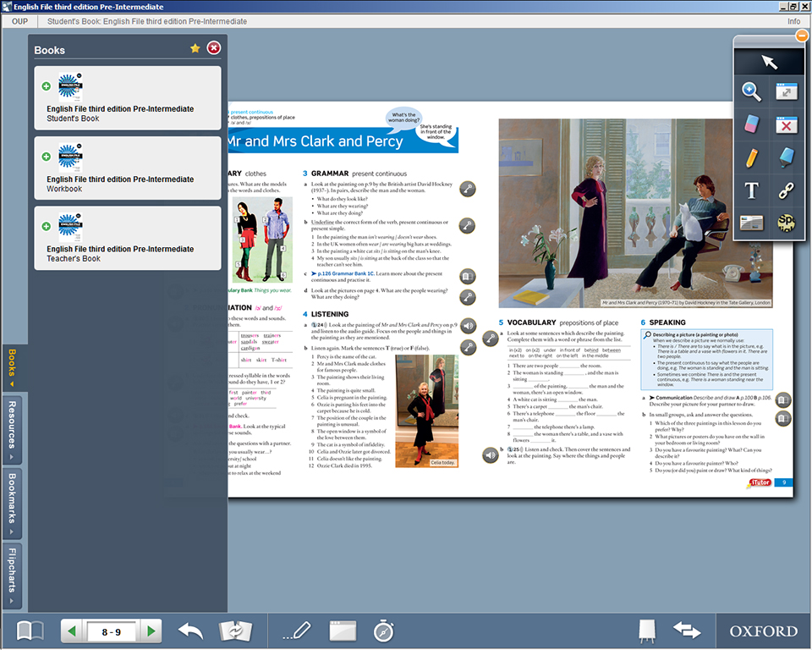Toggle the favorites star in Books panel
The image size is (812, 650).
point(195,49)
